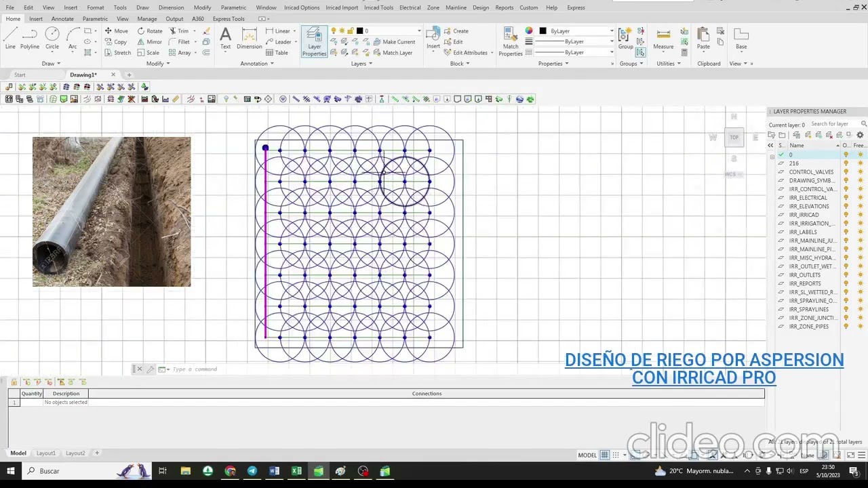Activate the Rotate command

(x=150, y=31)
